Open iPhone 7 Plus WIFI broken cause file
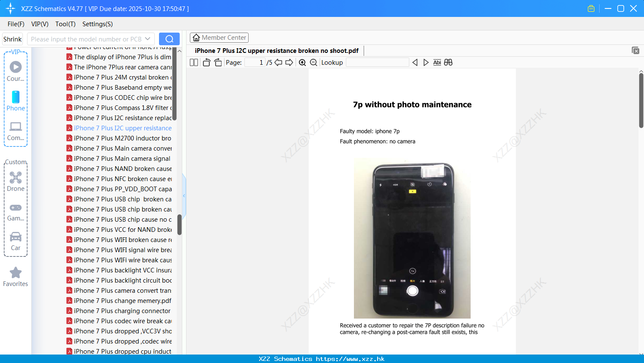Screen dimensions: 644x363 point(119,240)
